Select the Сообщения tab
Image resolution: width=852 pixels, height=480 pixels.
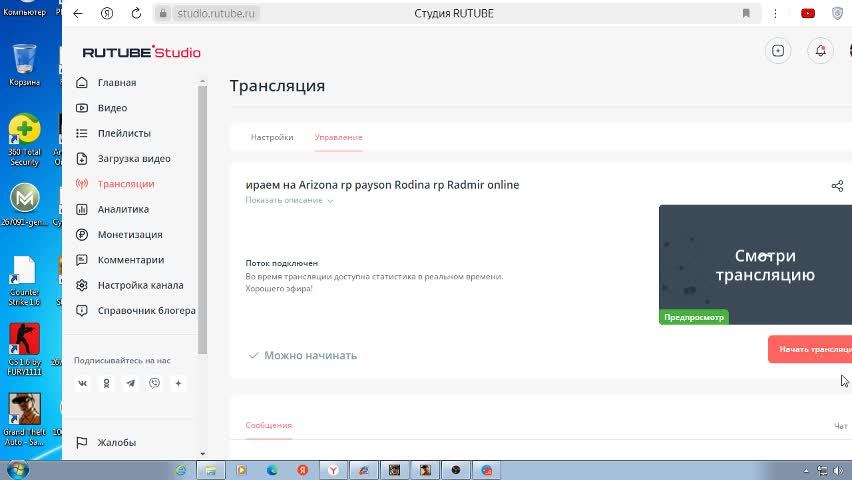coord(268,426)
